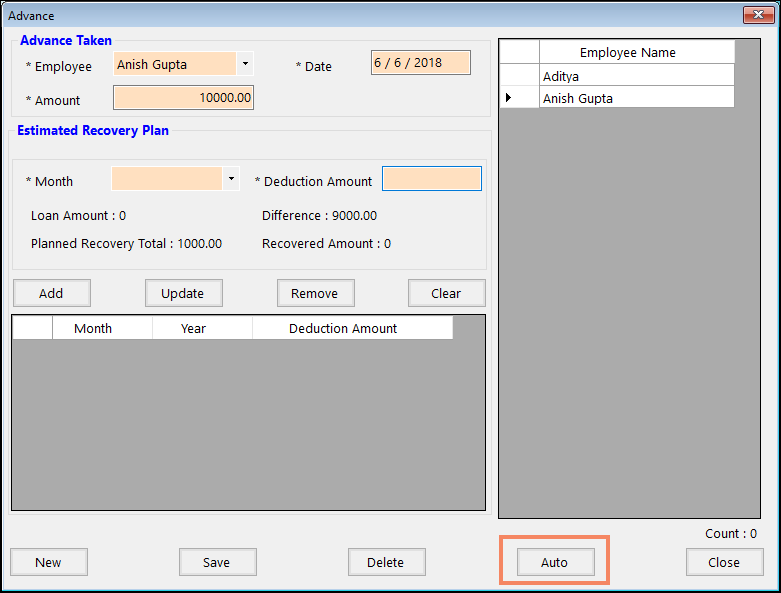The width and height of the screenshot is (781, 593).
Task: Close the Advance window with X
Action: pos(759,15)
